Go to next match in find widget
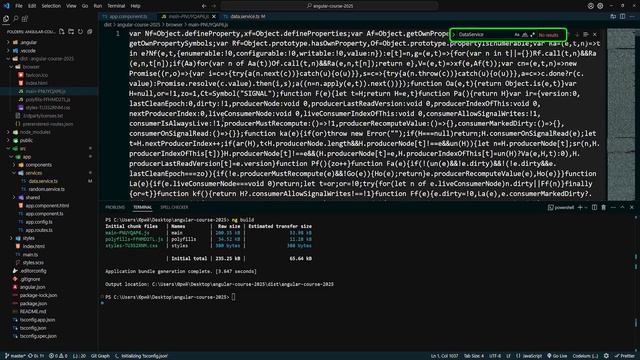This screenshot has height=360, width=640. coord(577,35)
